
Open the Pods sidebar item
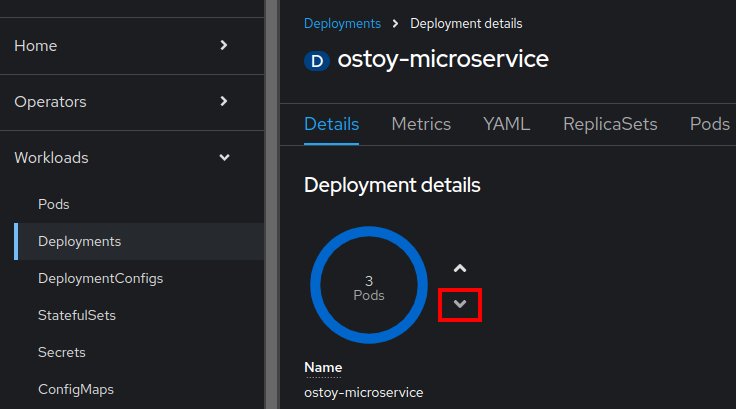point(53,204)
